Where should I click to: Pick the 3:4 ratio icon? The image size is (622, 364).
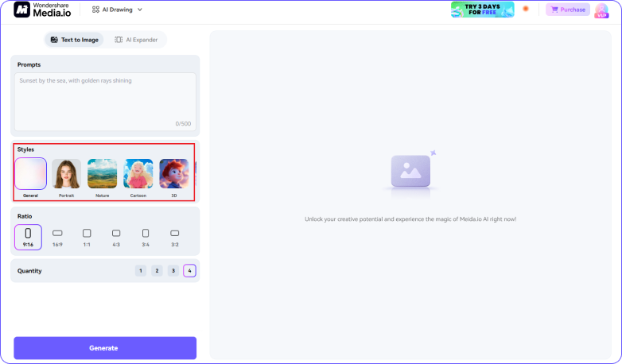pyautogui.click(x=146, y=234)
